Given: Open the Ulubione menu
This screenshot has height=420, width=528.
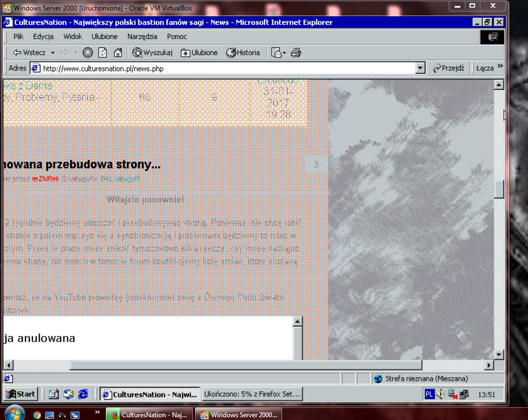Looking at the screenshot, I should 104,36.
